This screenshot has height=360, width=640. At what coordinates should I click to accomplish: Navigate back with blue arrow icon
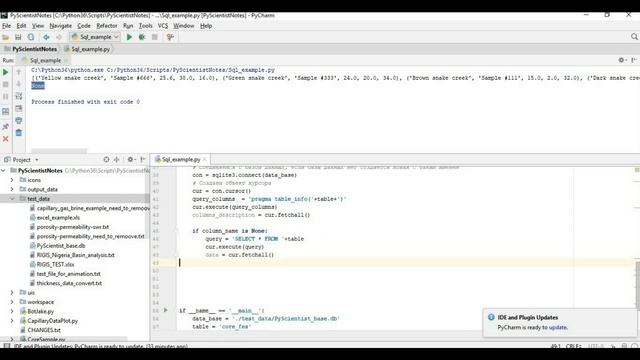46,37
